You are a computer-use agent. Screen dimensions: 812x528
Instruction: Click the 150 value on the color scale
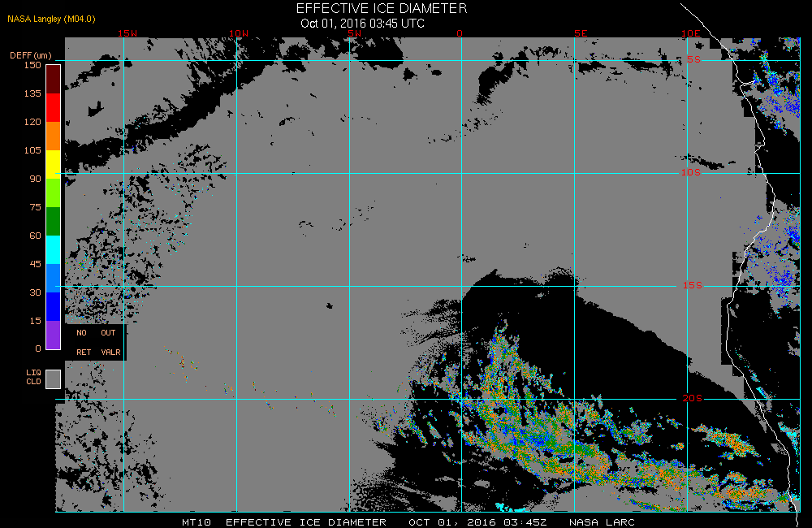pyautogui.click(x=32, y=65)
